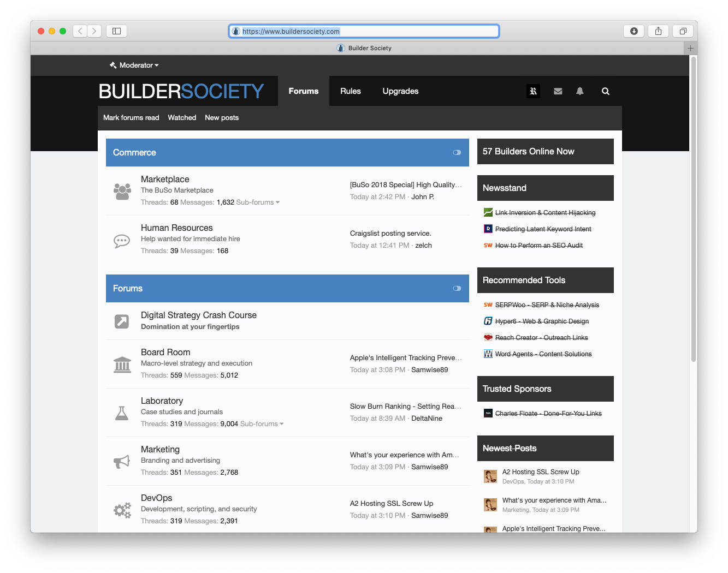Open Link Inversion & Content Hijacking
728x573 pixels.
pyautogui.click(x=545, y=213)
